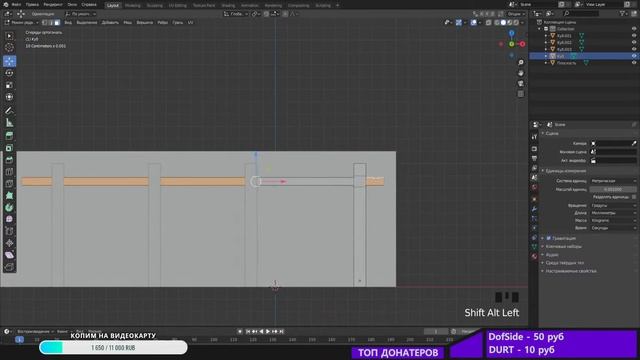Image resolution: width=640 pixels, height=360 pixels.
Task: Expand the Настраиваемые свойства panel
Action: pos(571,271)
